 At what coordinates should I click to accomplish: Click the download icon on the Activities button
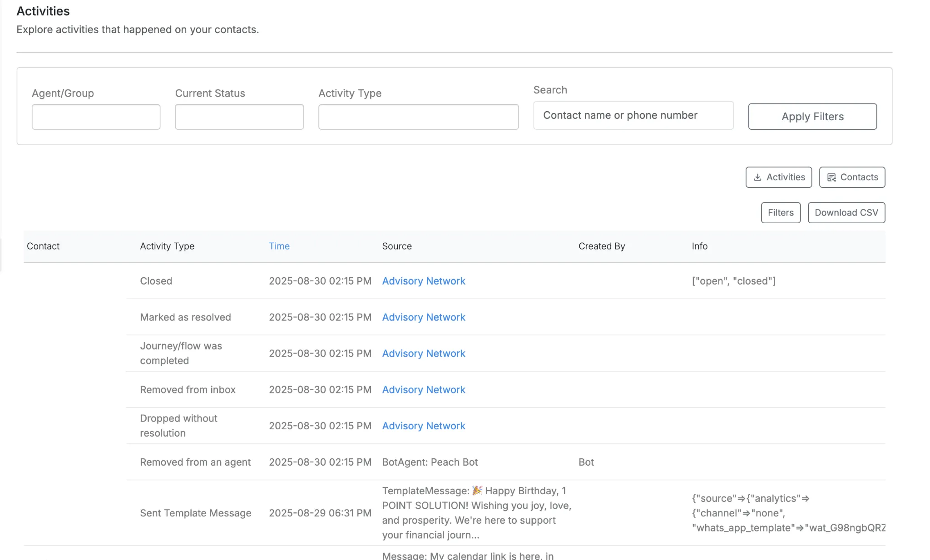point(757,177)
